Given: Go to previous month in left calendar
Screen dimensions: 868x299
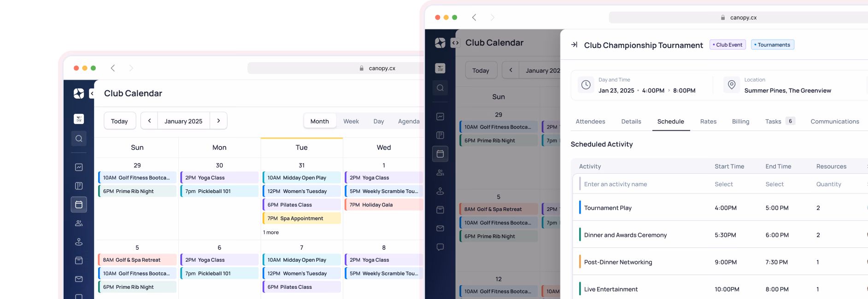Looking at the screenshot, I should 149,121.
